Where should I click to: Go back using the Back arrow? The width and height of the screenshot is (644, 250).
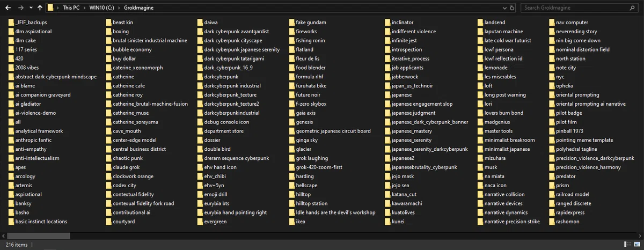[8, 8]
